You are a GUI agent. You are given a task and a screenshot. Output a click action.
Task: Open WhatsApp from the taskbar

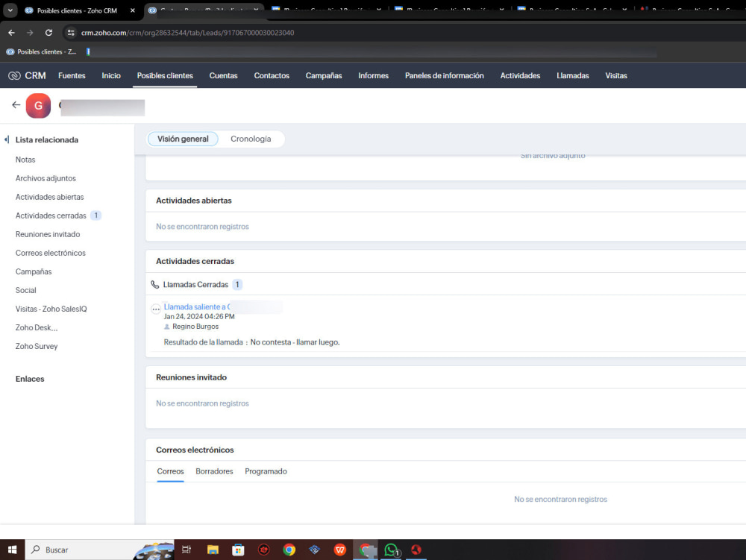click(391, 550)
